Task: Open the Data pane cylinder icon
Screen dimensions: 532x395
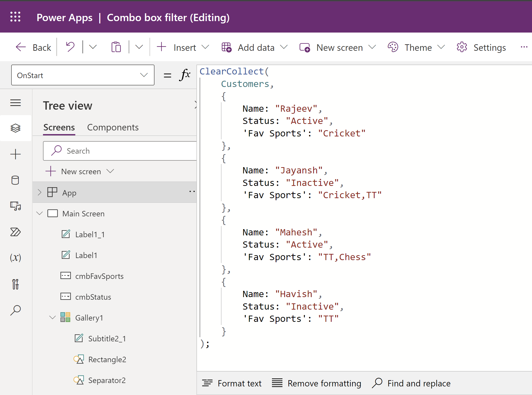Action: point(15,180)
